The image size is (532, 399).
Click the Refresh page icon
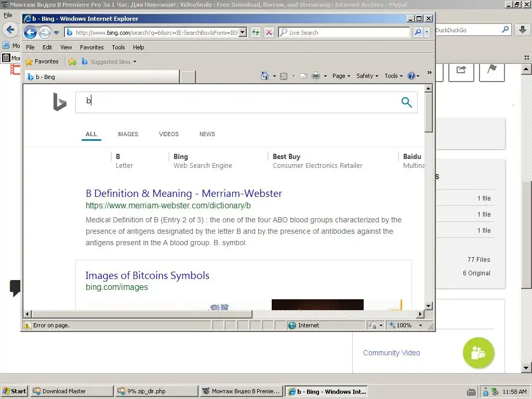(x=256, y=33)
